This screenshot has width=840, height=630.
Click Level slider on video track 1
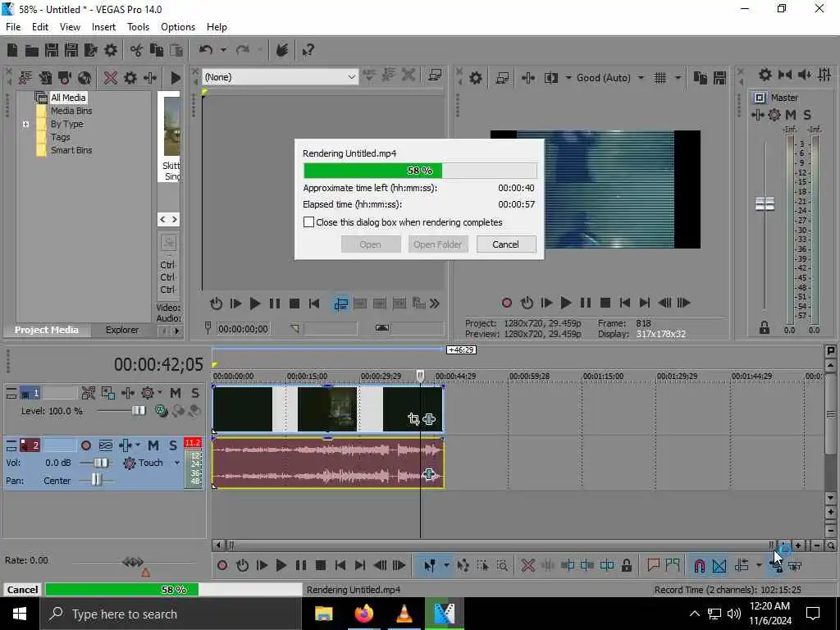pyautogui.click(x=138, y=410)
